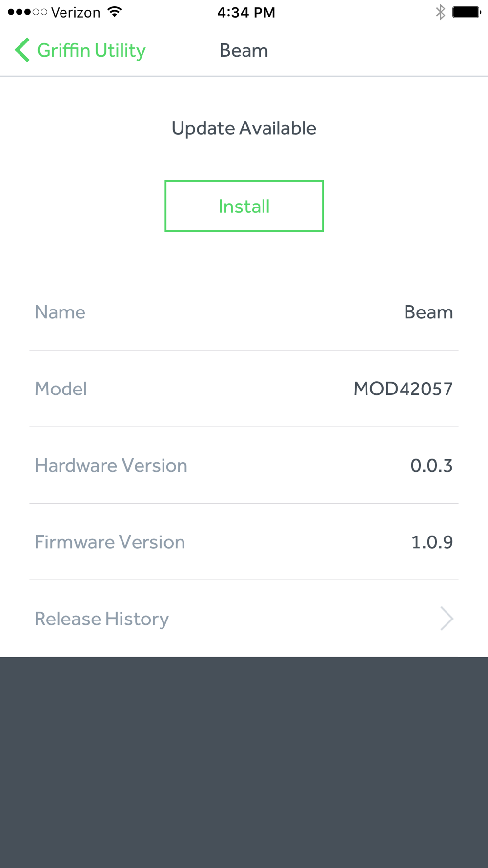488x868 pixels.
Task: Select the Firmware Version label
Action: click(110, 542)
